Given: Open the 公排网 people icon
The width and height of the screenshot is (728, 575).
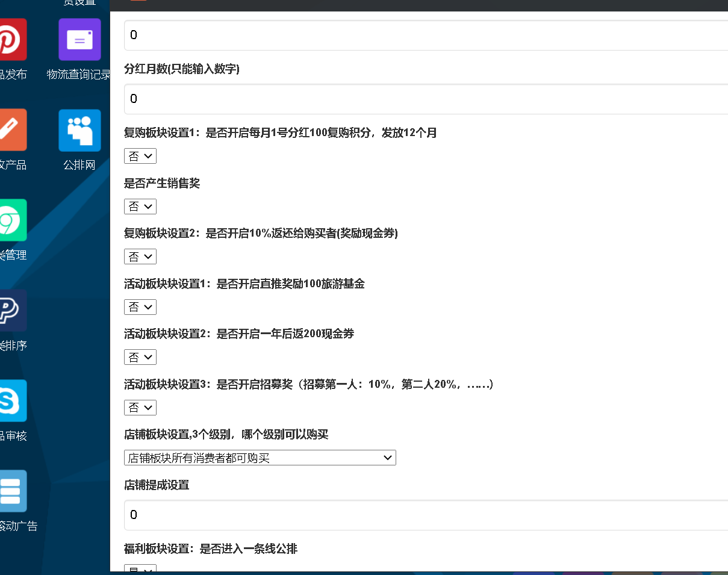Looking at the screenshot, I should pyautogui.click(x=79, y=130).
